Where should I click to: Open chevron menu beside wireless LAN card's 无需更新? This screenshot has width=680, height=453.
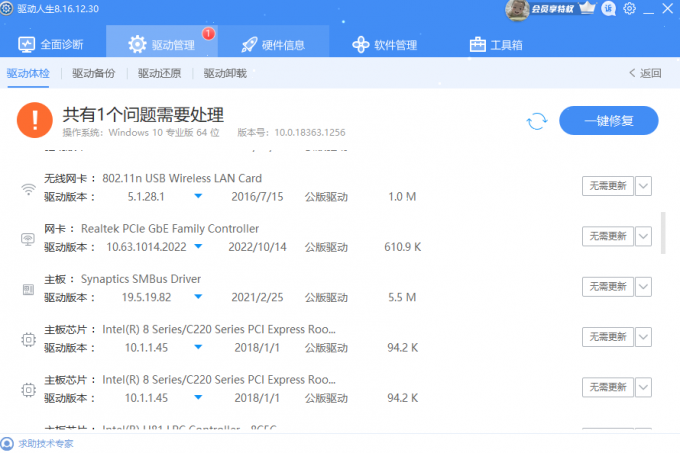point(644,186)
